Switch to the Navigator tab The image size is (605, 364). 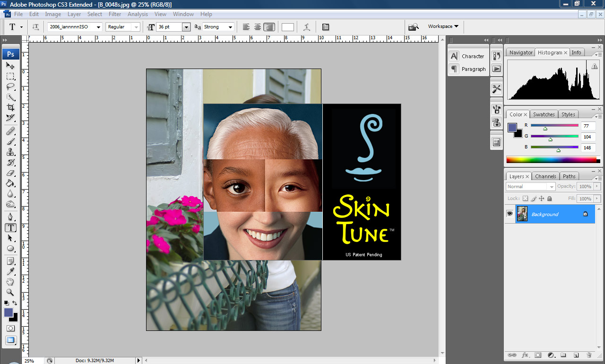(521, 52)
